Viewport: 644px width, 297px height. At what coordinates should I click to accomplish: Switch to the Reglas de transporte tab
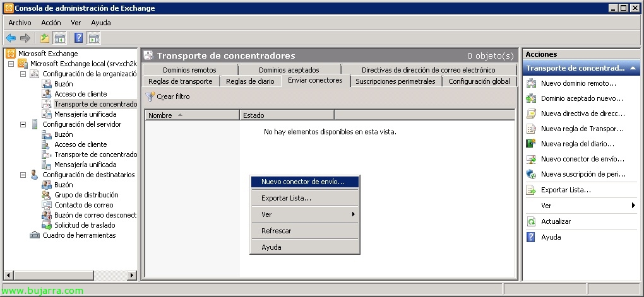[x=181, y=81]
